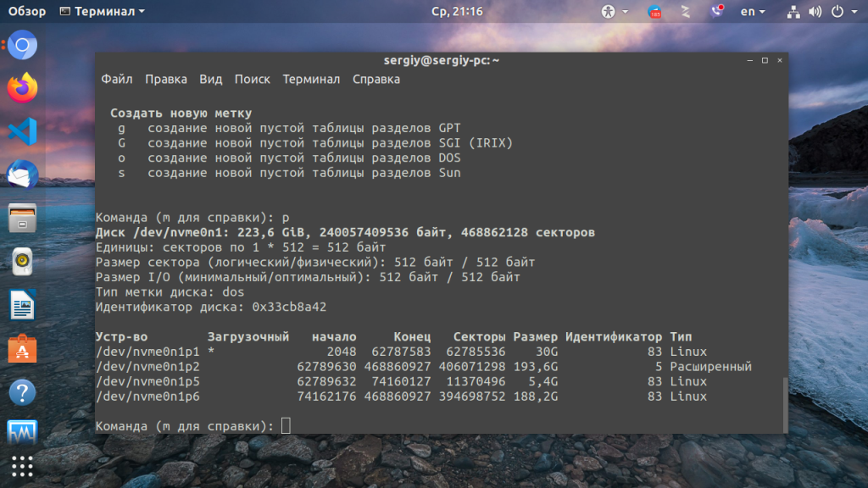
Task: Open the Файл menu
Action: point(117,79)
